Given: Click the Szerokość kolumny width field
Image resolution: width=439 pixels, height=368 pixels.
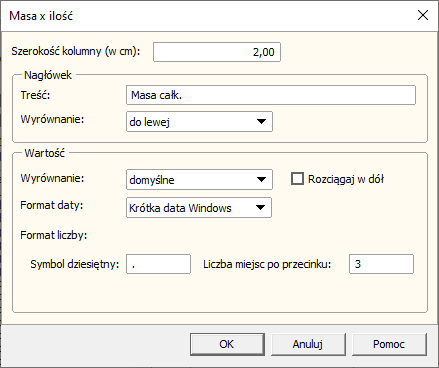Looking at the screenshot, I should click(x=217, y=52).
